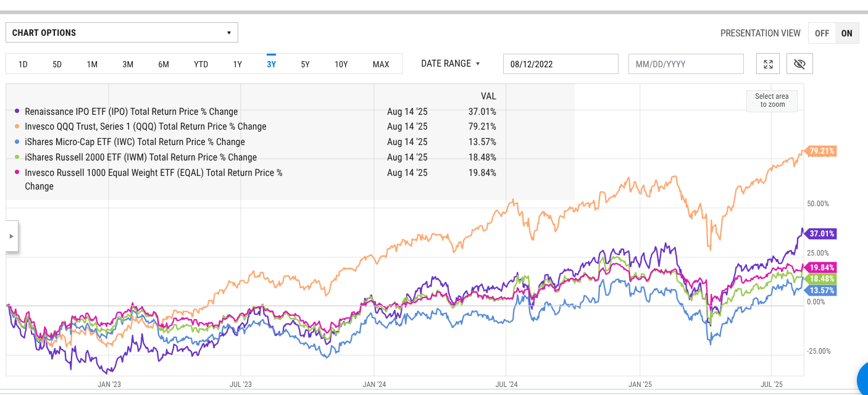868x395 pixels.
Task: Switch to the YTD range tab
Action: (x=201, y=64)
